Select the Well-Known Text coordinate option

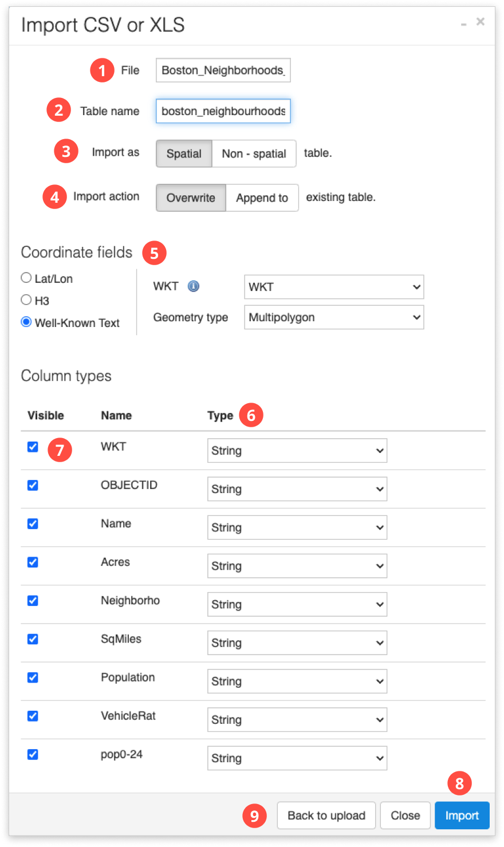(x=26, y=322)
